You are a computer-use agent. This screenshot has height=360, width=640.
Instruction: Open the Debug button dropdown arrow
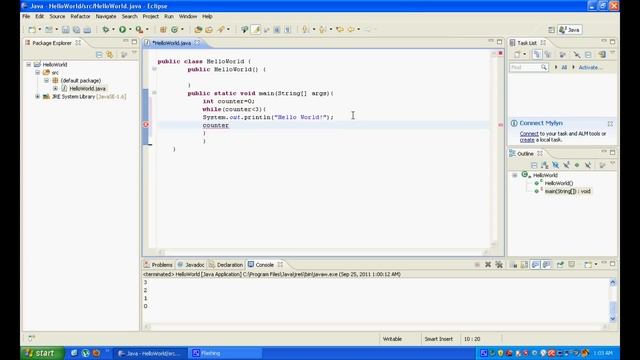tap(113, 29)
